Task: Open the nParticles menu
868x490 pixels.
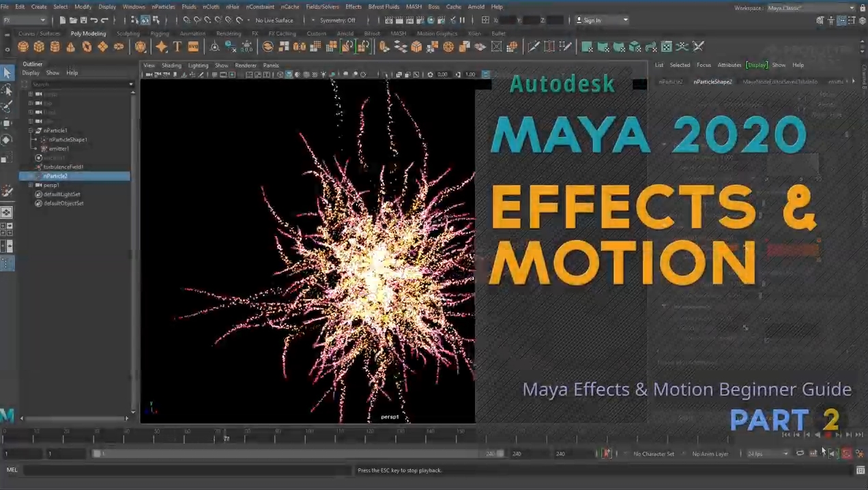Action: [163, 7]
